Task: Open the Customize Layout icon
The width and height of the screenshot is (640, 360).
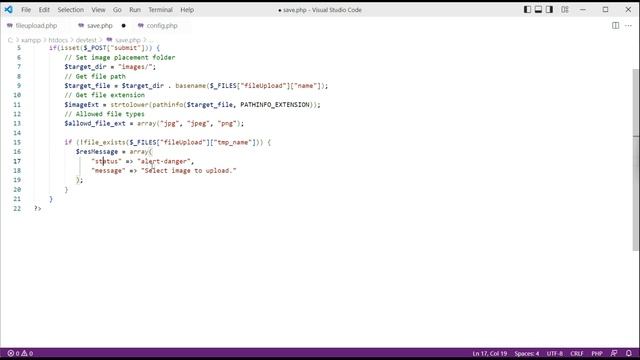Action: [565, 9]
